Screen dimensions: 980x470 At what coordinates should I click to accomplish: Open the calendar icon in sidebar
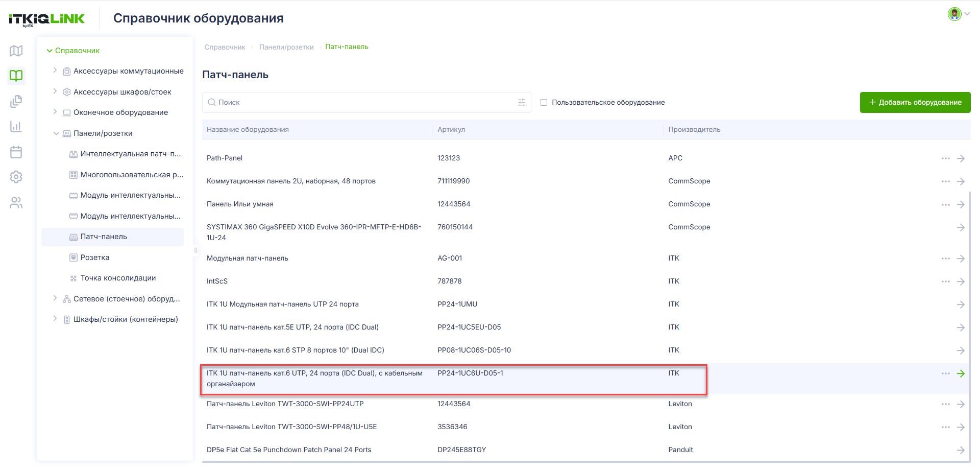click(x=16, y=152)
